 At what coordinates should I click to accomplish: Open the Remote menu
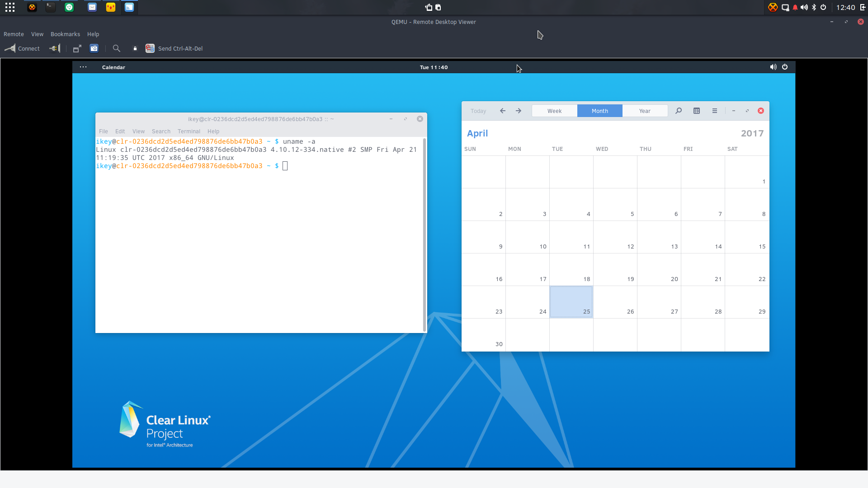pos(14,34)
